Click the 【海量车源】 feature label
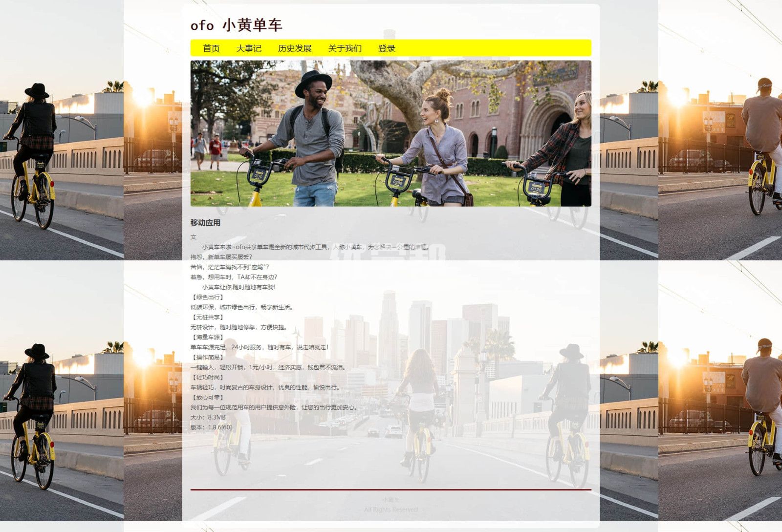Image resolution: width=782 pixels, height=532 pixels. click(208, 337)
